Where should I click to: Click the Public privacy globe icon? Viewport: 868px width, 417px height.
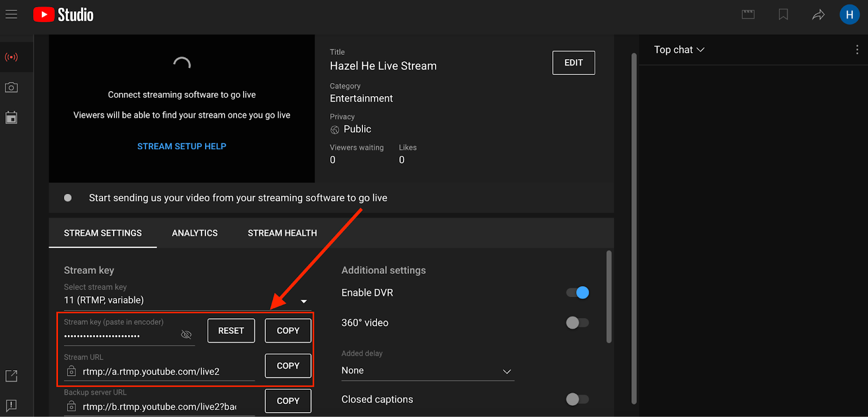tap(335, 130)
